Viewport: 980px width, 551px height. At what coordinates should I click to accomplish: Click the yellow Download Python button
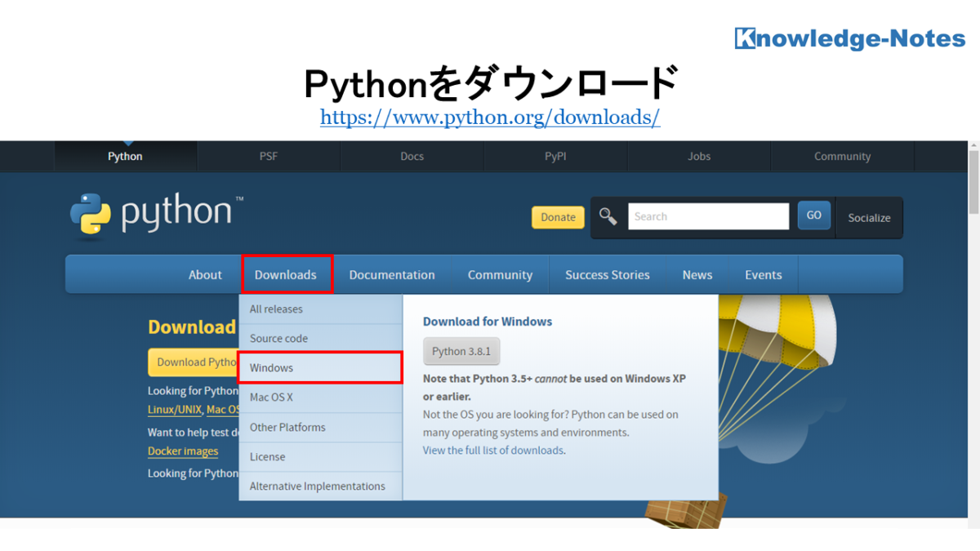coord(193,362)
